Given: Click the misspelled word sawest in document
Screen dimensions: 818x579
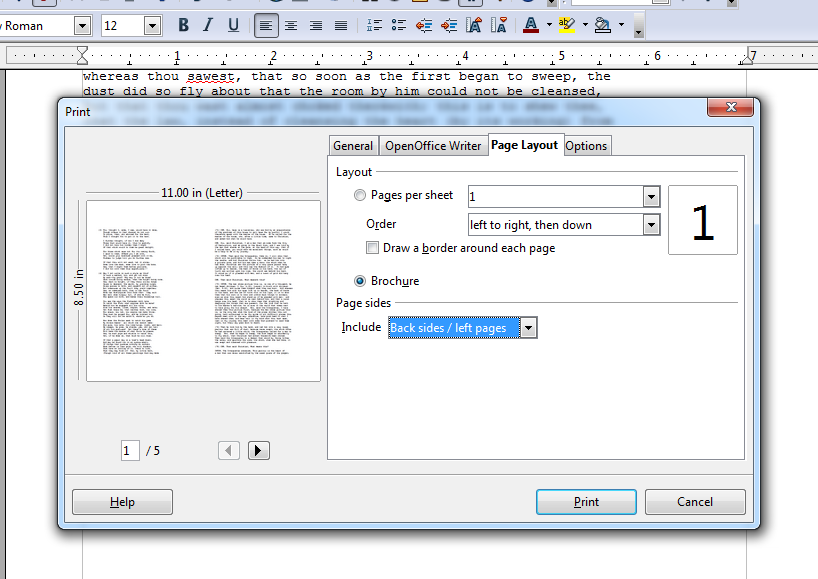Looking at the screenshot, I should pyautogui.click(x=211, y=77).
